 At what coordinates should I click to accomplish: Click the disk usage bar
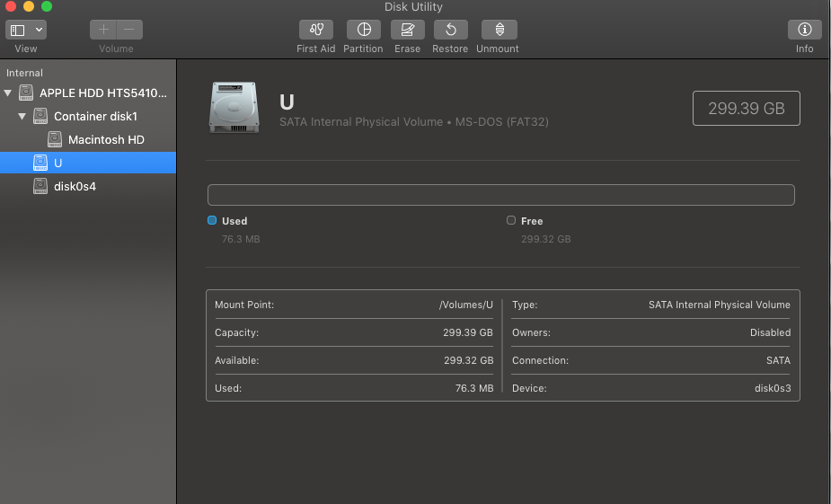point(500,195)
